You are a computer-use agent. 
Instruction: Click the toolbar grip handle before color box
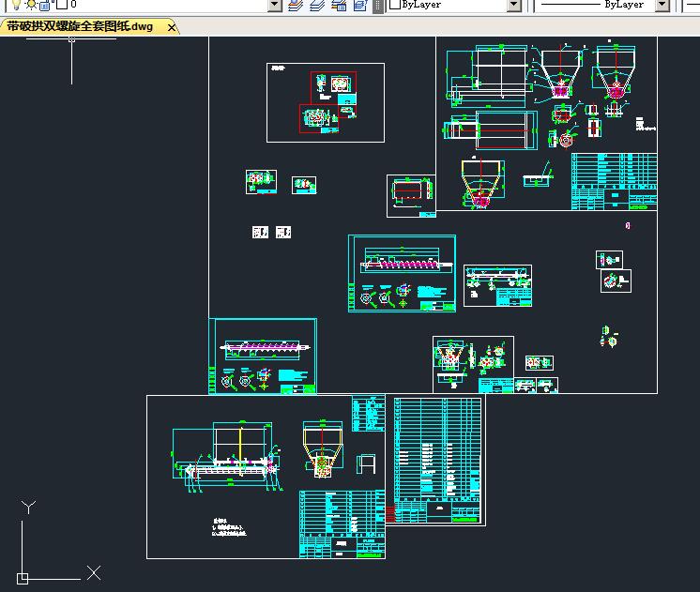point(378,6)
